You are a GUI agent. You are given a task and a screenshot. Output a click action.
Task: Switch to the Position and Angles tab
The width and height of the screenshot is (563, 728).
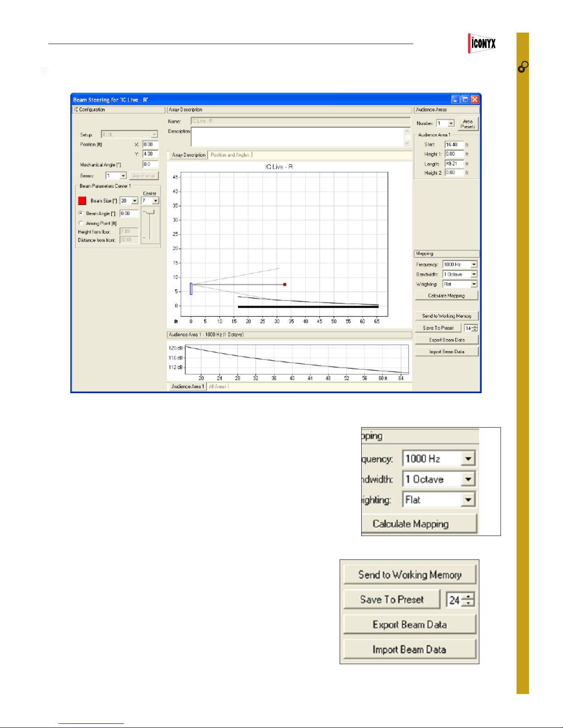click(x=230, y=155)
